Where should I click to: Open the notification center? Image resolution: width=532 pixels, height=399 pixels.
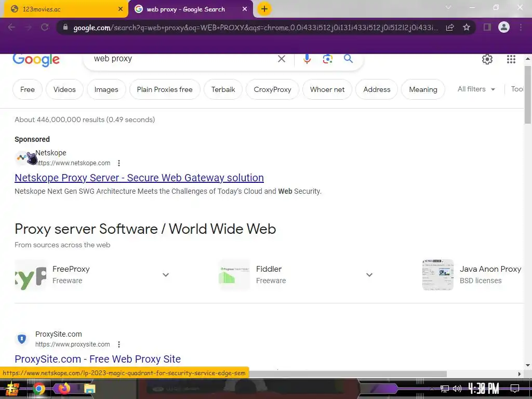515,389
